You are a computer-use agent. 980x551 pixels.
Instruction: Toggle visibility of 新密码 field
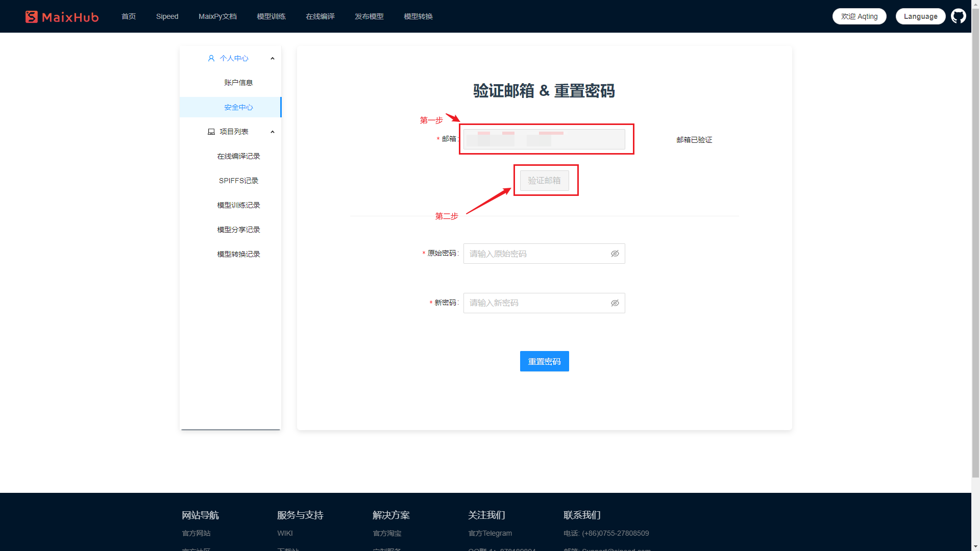click(615, 303)
